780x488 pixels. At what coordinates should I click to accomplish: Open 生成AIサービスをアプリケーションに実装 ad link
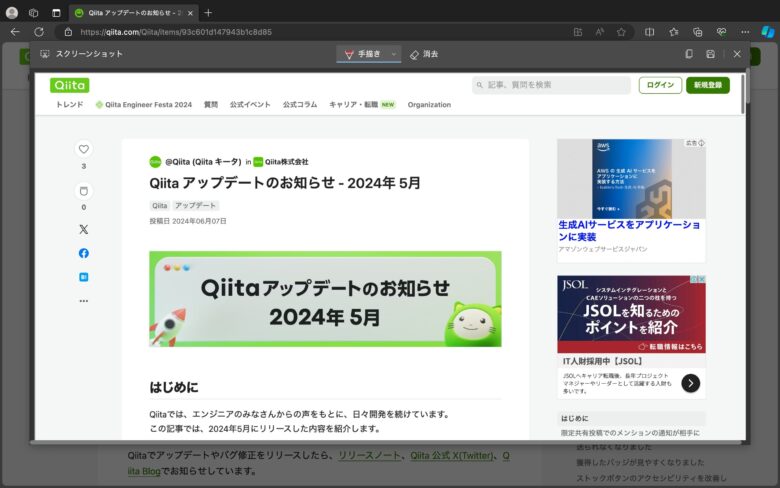coord(629,231)
